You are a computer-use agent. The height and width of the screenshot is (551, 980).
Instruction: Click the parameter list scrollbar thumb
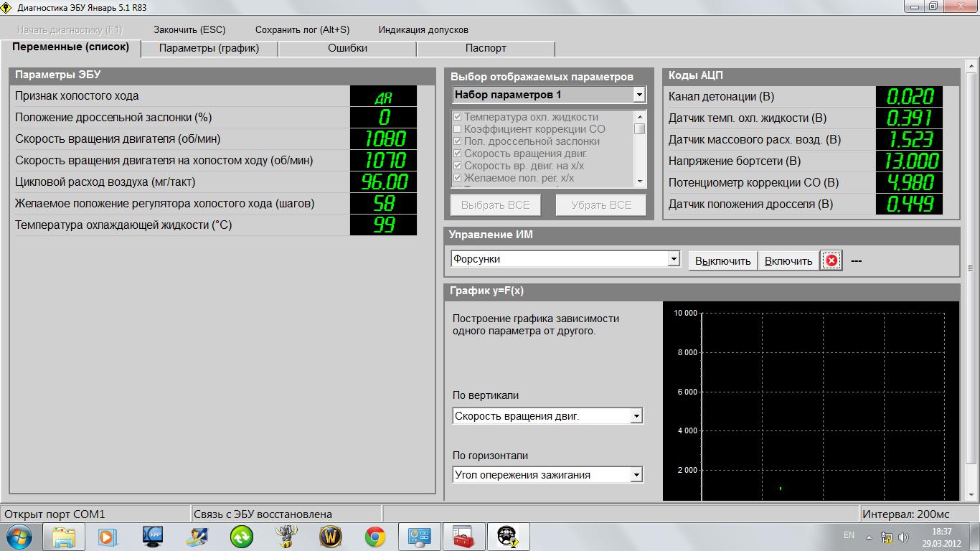point(640,129)
